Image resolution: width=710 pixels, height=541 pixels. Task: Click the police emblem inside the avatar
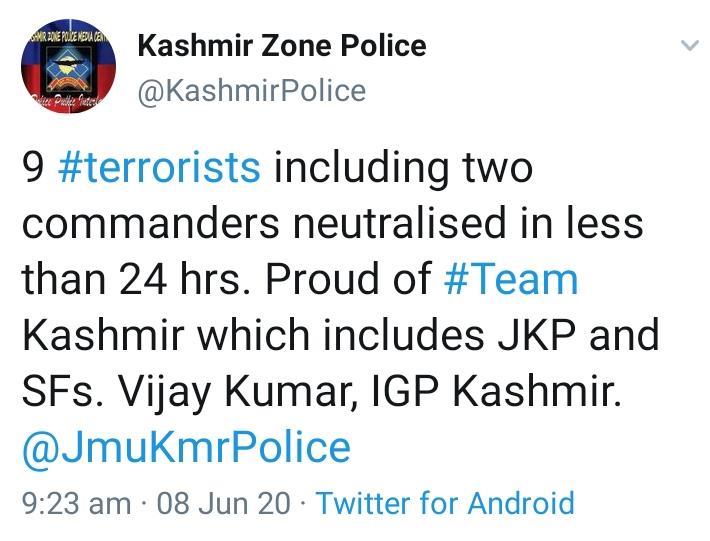pos(69,68)
